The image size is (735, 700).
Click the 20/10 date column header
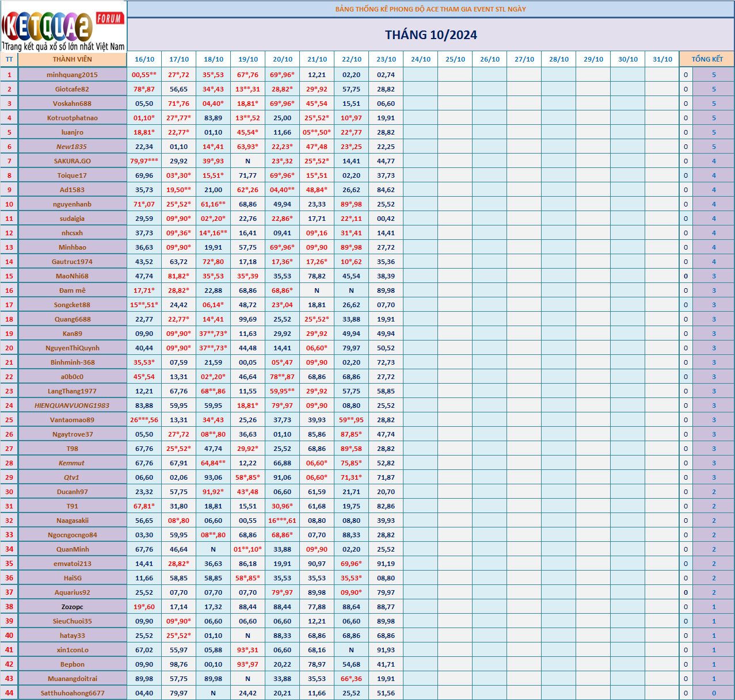(x=283, y=59)
